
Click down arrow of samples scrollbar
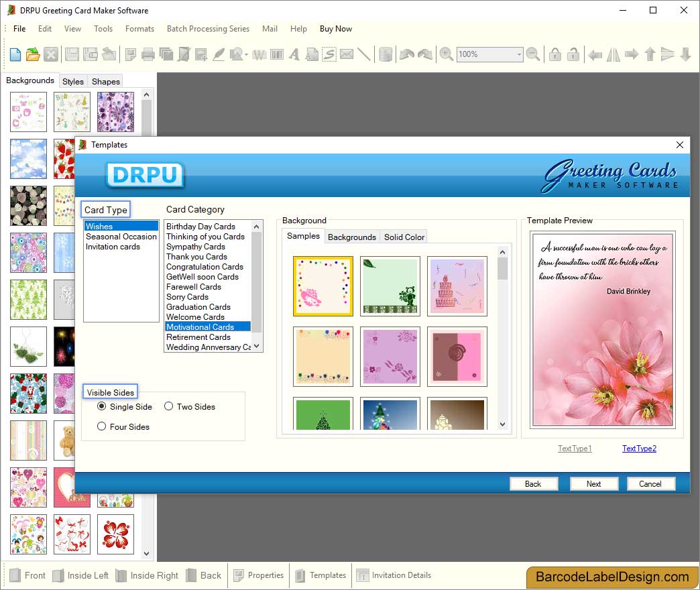(502, 424)
